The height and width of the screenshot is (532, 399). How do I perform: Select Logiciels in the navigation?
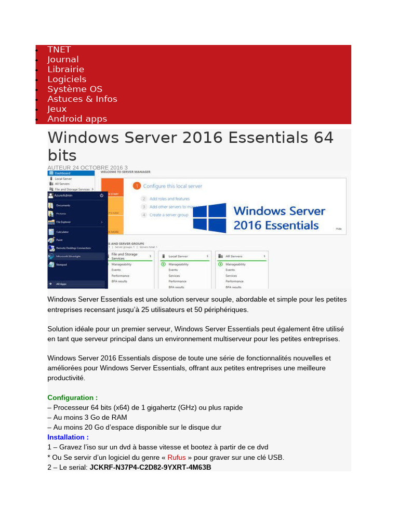click(67, 79)
